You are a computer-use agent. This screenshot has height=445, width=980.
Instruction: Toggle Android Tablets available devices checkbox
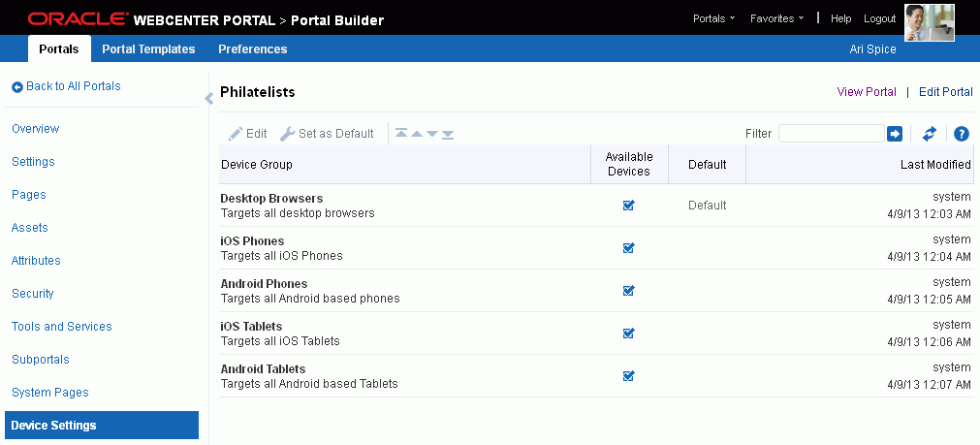[629, 375]
